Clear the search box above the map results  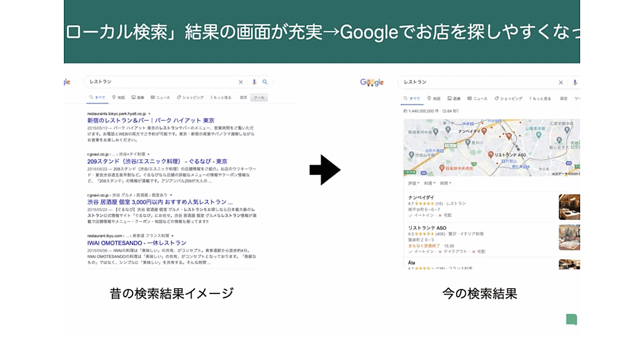[561, 83]
